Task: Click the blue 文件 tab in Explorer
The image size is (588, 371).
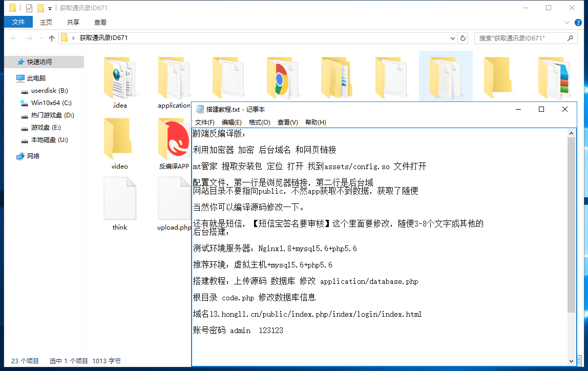Action: coord(18,22)
